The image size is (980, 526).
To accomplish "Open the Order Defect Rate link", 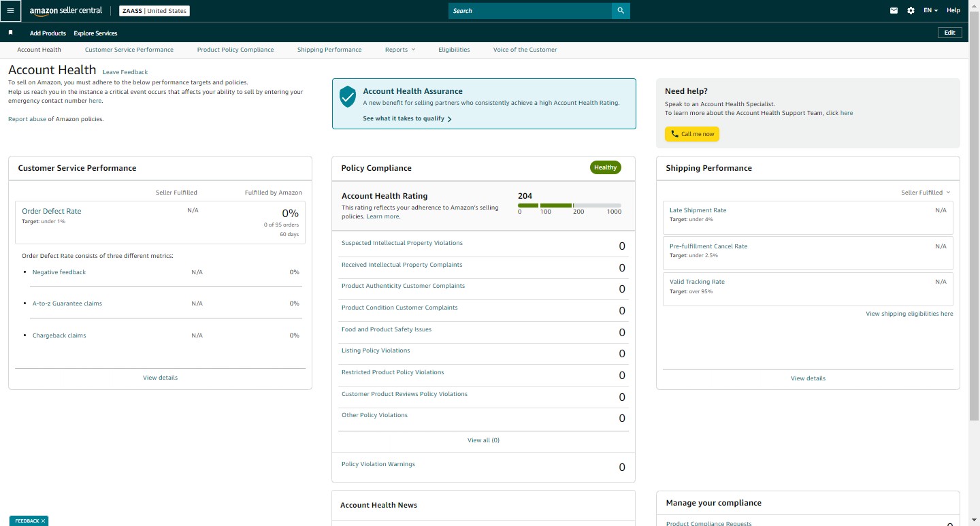I will pyautogui.click(x=52, y=211).
